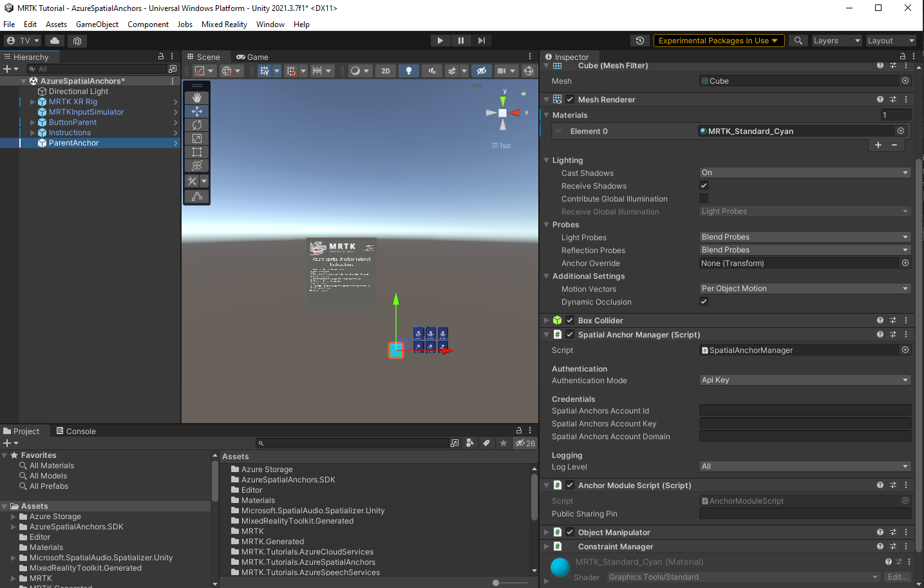
Task: Open Undo History icon
Action: pyautogui.click(x=639, y=41)
